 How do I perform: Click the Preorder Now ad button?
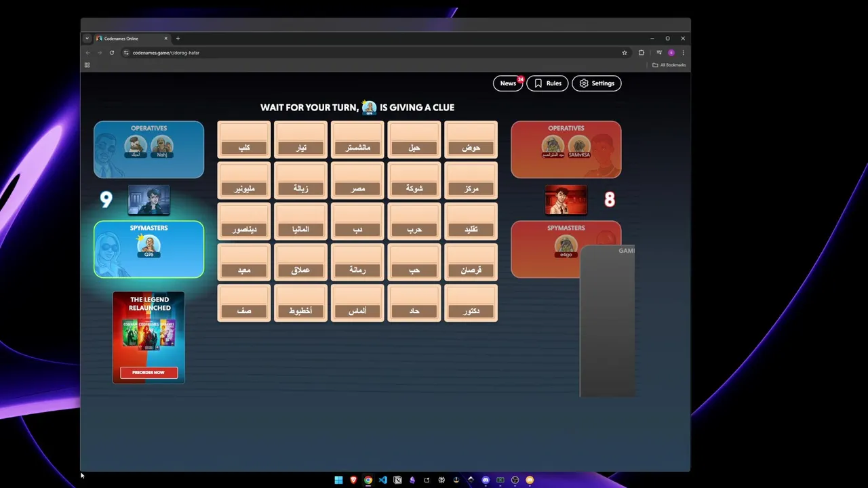[149, 372]
